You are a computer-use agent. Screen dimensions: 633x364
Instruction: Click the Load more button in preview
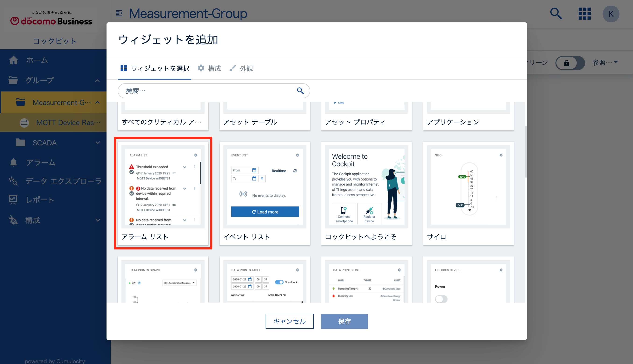(265, 212)
